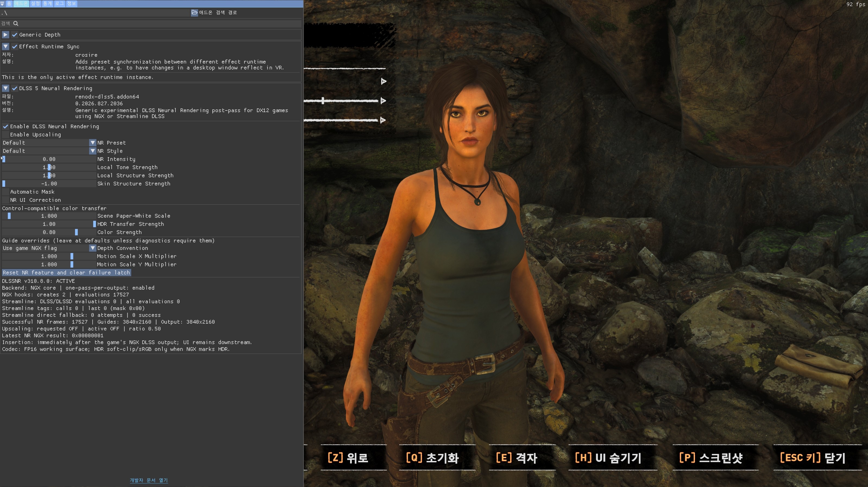Click the 92 fps counter
This screenshot has height=487, width=868.
point(856,4)
